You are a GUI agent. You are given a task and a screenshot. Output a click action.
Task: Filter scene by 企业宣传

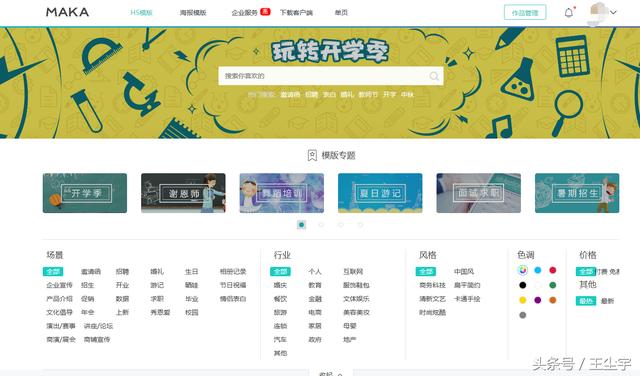pos(59,285)
